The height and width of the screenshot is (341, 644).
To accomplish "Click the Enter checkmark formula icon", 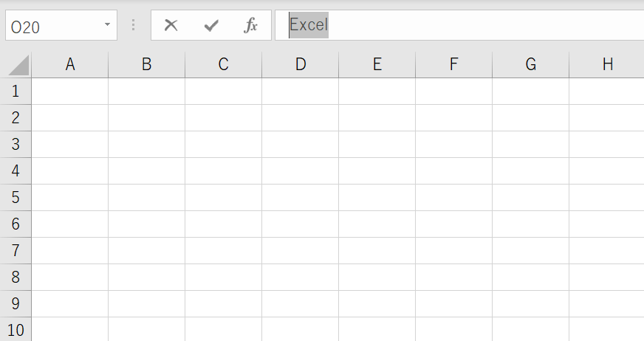I will tap(211, 25).
